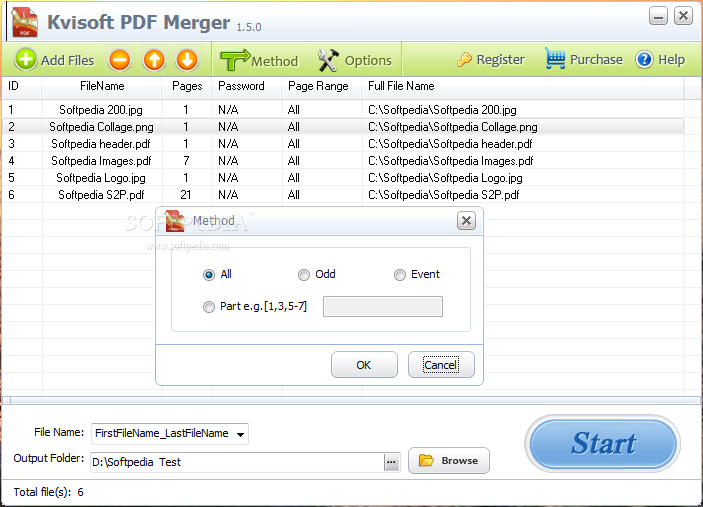Click the 7 pages cell
The image size is (703, 507).
[x=186, y=161]
